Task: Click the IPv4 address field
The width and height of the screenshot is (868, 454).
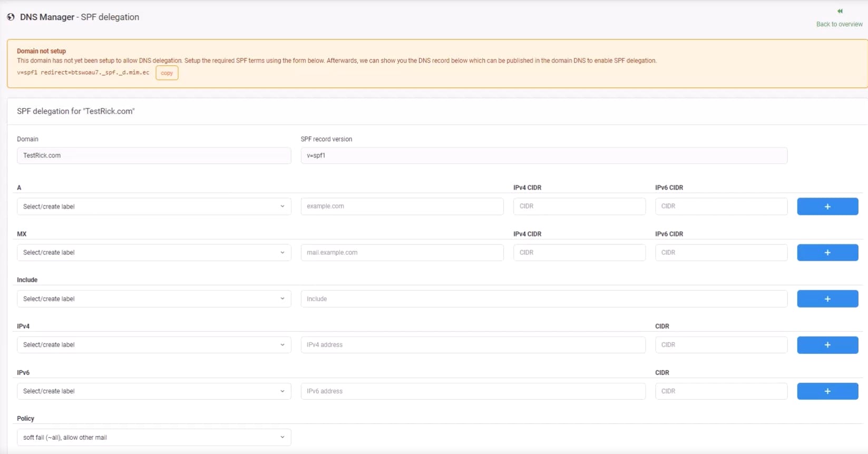Action: (x=473, y=345)
